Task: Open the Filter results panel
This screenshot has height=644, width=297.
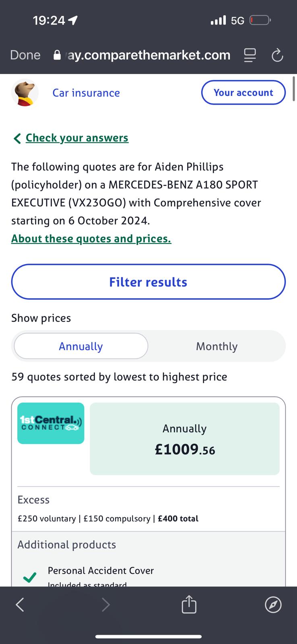Action: point(148,282)
